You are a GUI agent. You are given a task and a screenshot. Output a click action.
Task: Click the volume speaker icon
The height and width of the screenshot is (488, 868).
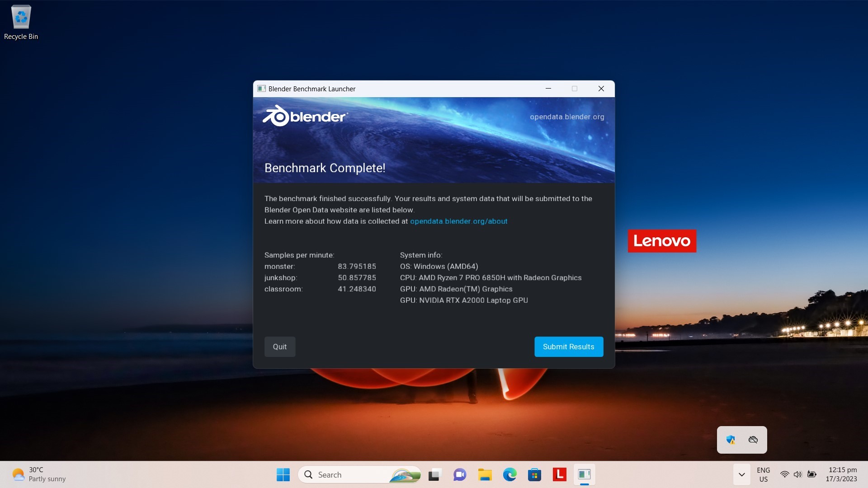pos(798,474)
